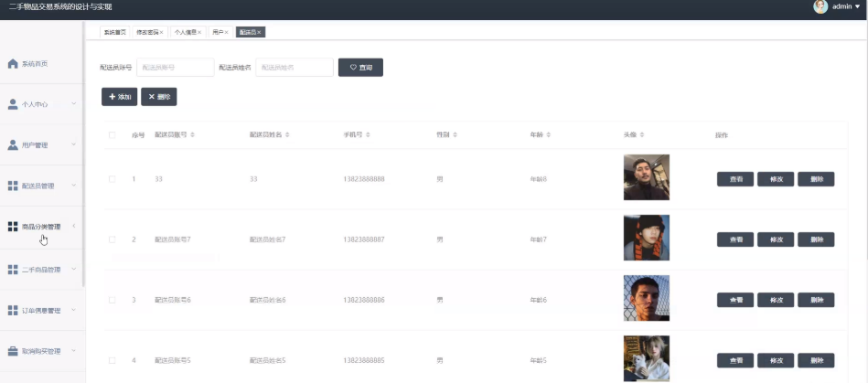Image resolution: width=868 pixels, height=383 pixels.
Task: Sort by 年龄 column arrows
Action: (549, 135)
